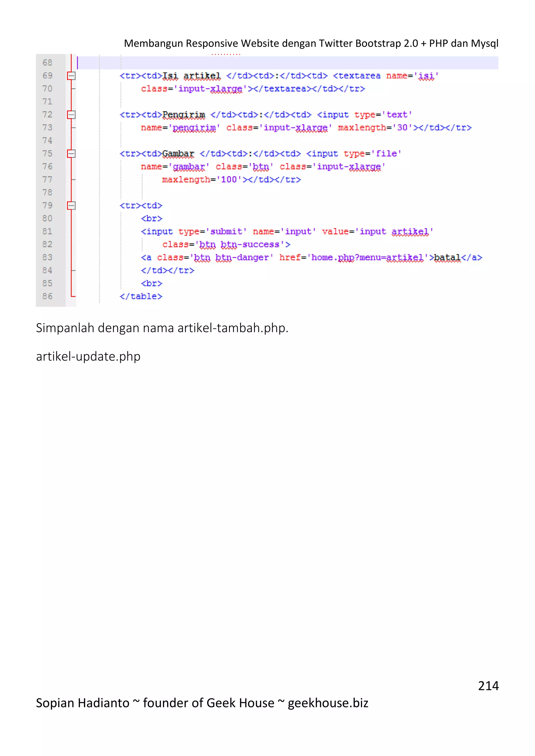
Task: Click the 'batal' link text in code
Action: tap(447, 257)
